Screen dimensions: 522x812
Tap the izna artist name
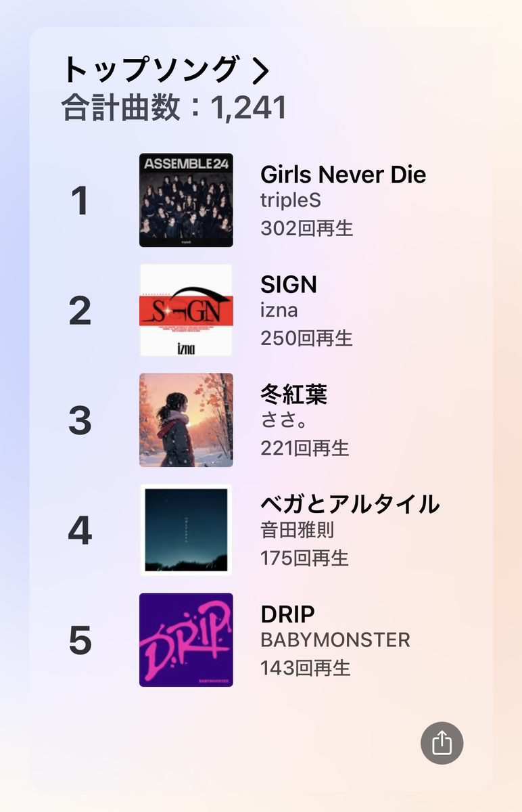279,311
